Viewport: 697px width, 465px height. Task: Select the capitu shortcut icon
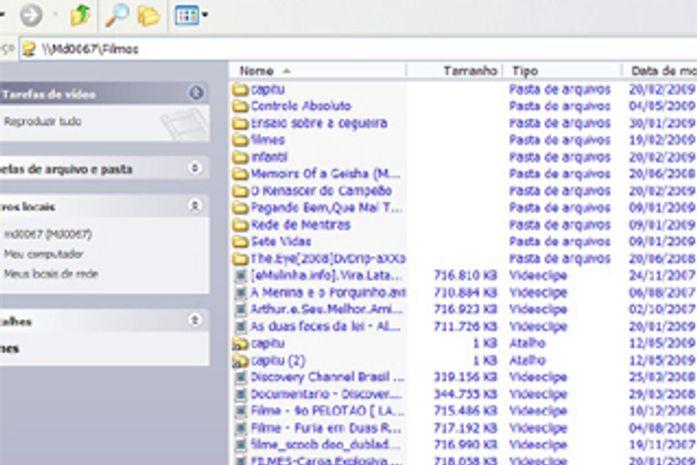click(x=240, y=343)
